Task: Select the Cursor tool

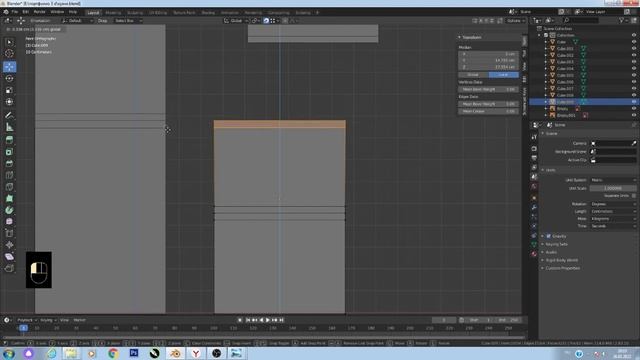Action: [9, 53]
